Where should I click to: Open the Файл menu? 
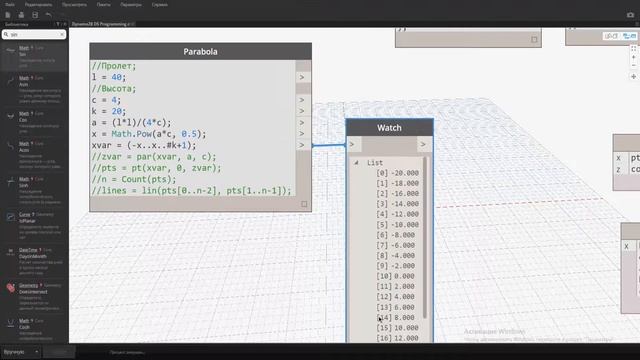click(x=10, y=4)
